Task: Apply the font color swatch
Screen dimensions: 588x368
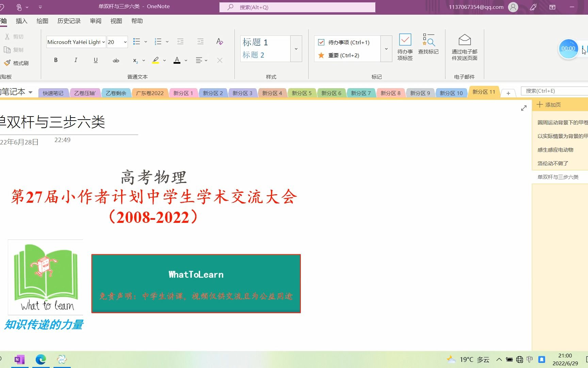Action: [x=177, y=60]
